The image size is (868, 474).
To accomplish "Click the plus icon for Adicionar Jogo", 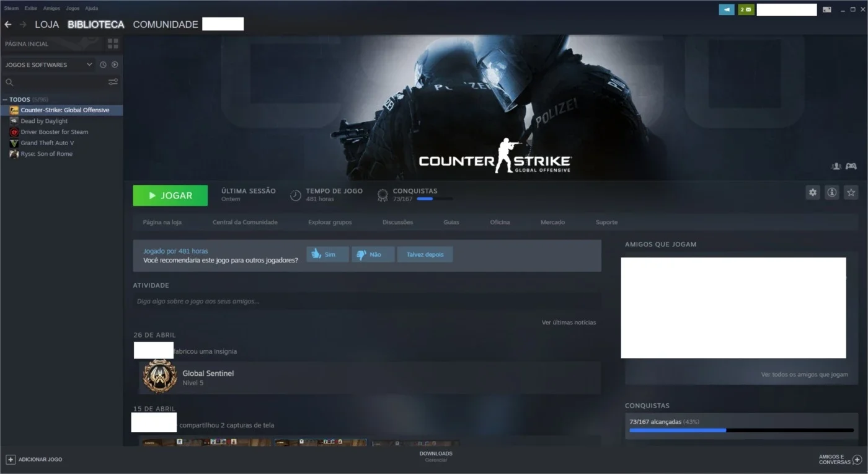I will click(x=11, y=460).
